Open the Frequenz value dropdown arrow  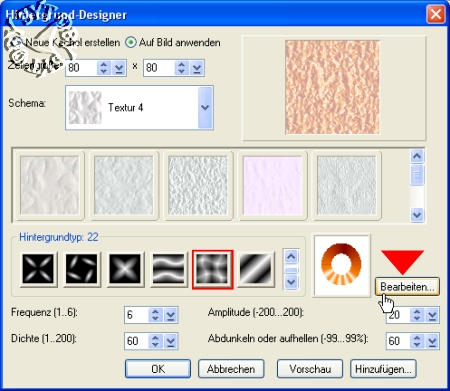171,315
